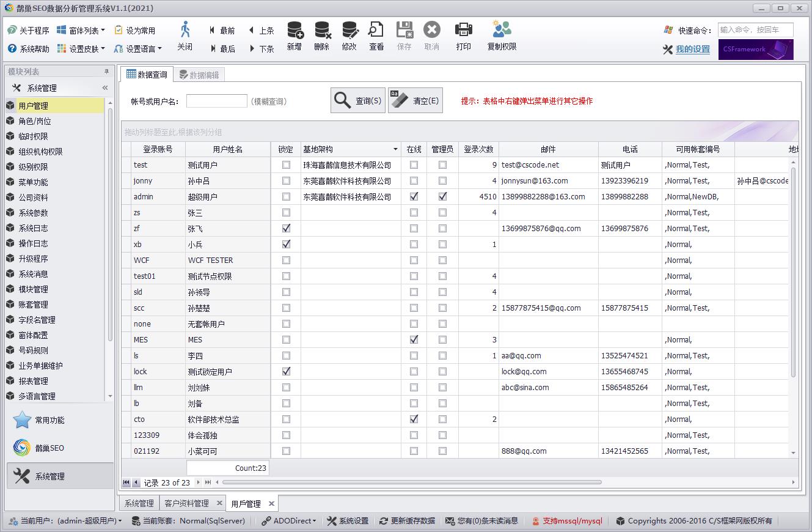
Task: Click the 查询(S) search button
Action: click(358, 101)
